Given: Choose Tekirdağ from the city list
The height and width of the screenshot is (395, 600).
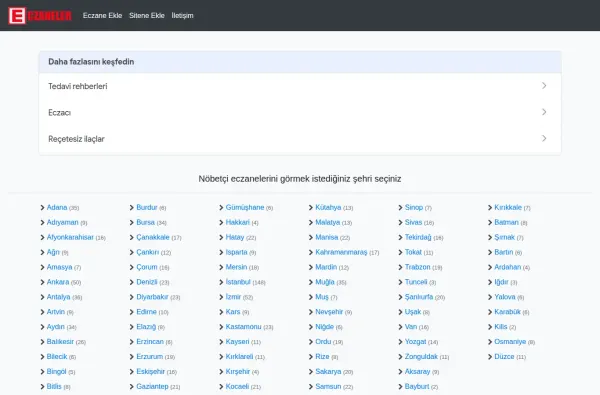Looking at the screenshot, I should 418,237.
